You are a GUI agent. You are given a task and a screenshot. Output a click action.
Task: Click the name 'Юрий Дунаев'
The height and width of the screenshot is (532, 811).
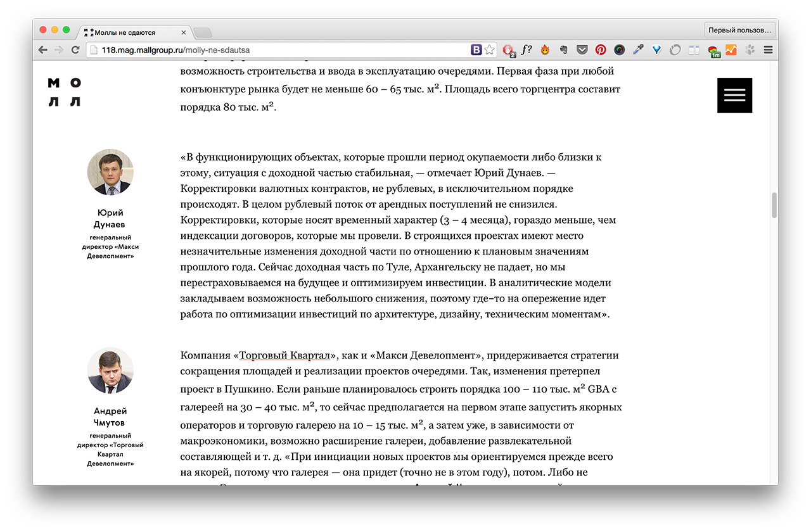click(x=111, y=218)
